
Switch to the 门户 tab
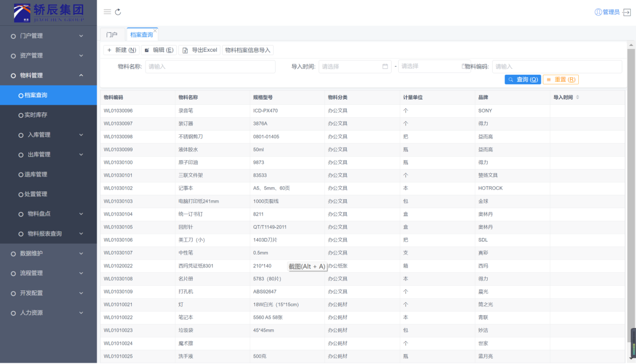point(112,35)
